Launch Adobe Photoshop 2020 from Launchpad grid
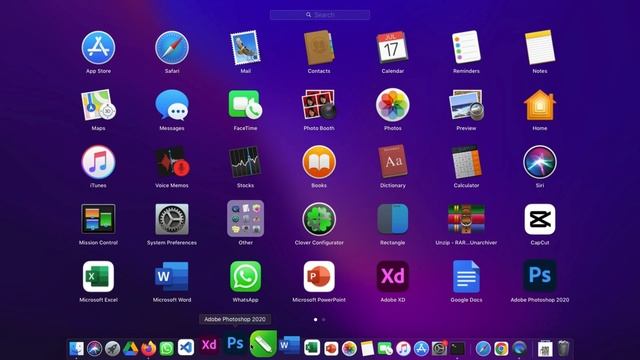The image size is (640, 360). [540, 276]
